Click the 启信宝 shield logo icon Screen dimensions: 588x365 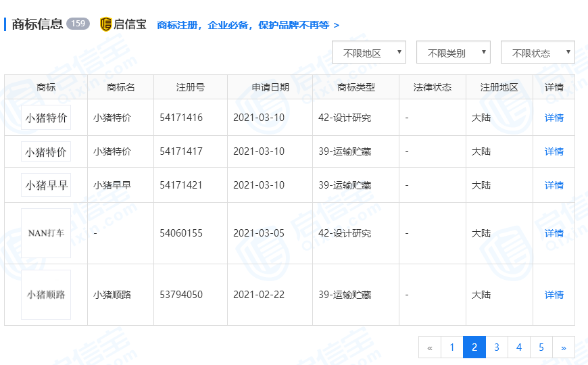[106, 24]
